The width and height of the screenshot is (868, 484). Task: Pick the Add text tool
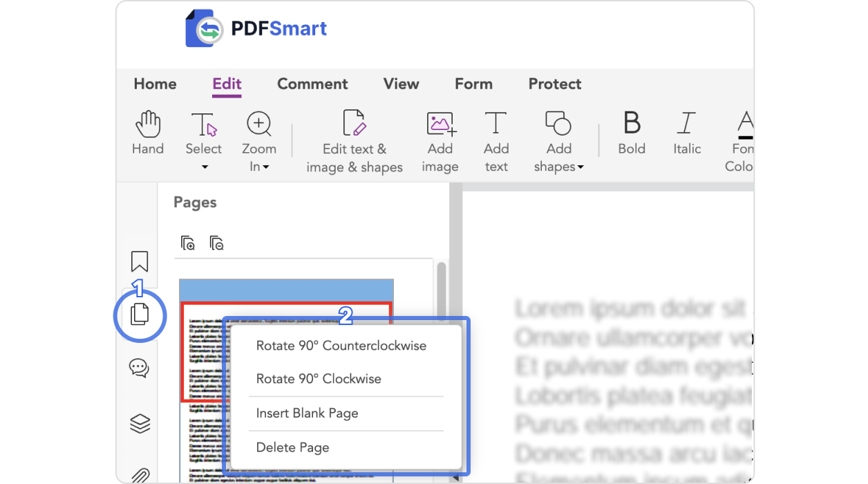[x=496, y=141]
